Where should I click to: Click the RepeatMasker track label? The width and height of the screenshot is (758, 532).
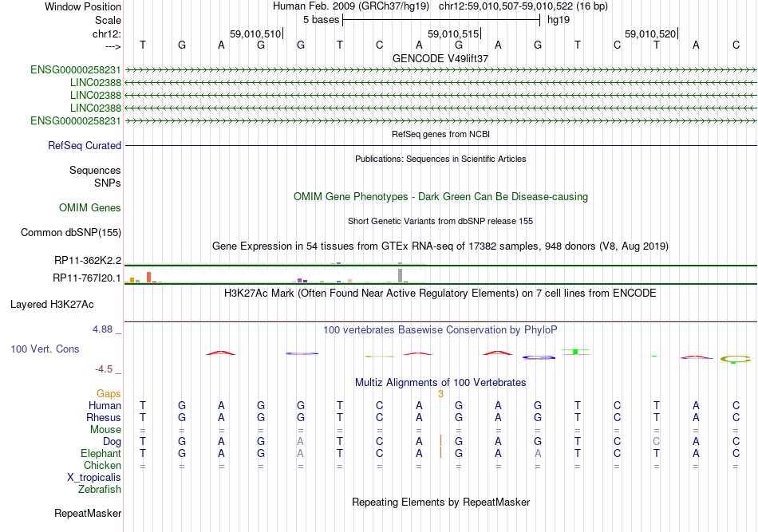click(88, 513)
